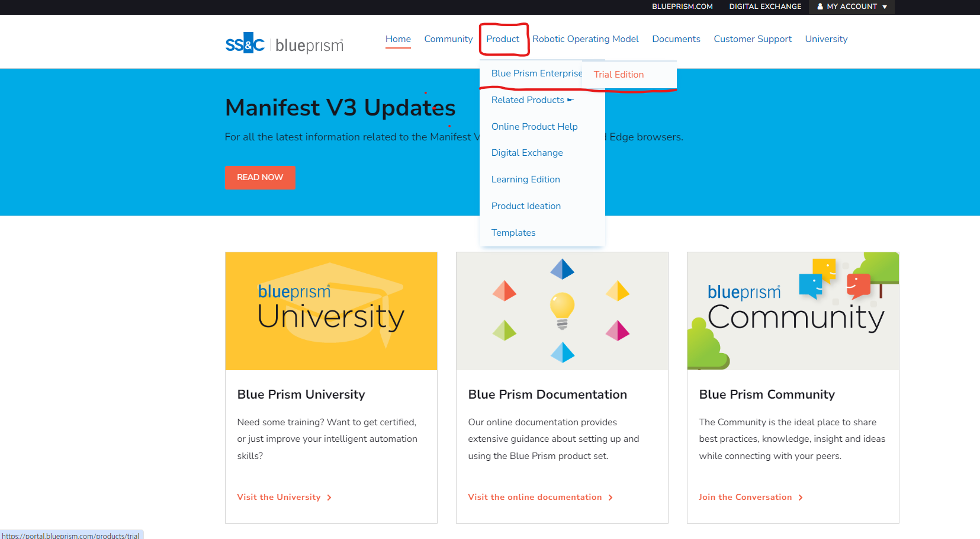Expand the MY ACCOUNT dropdown
980x539 pixels.
coord(852,7)
